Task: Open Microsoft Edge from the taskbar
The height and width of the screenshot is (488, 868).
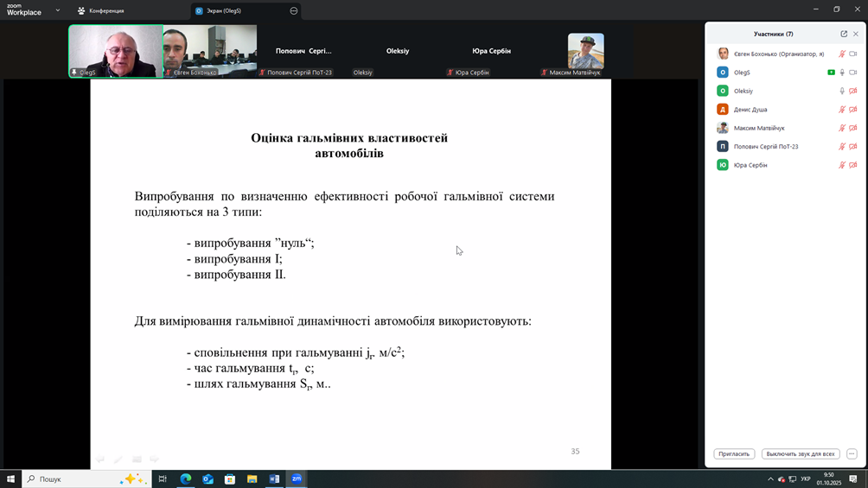Action: point(186,478)
